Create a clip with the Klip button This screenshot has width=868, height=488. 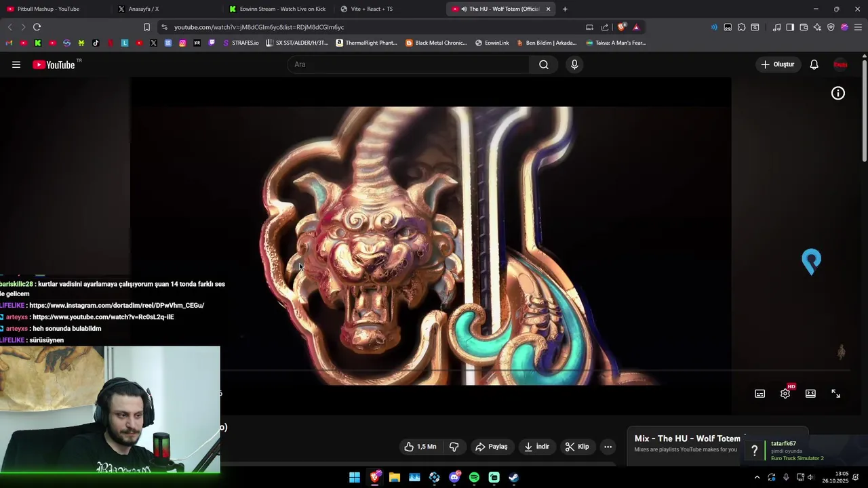(577, 447)
